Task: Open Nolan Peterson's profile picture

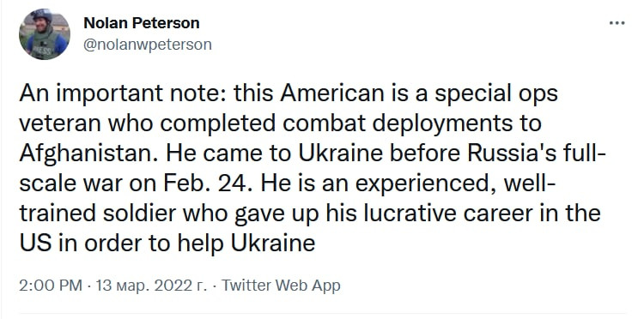Action: 45,34
